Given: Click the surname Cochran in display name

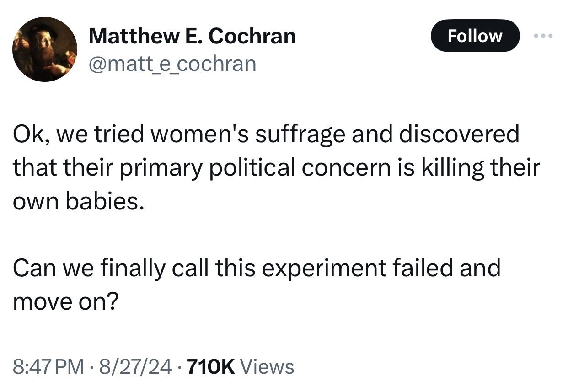Looking at the screenshot, I should pos(257,36).
